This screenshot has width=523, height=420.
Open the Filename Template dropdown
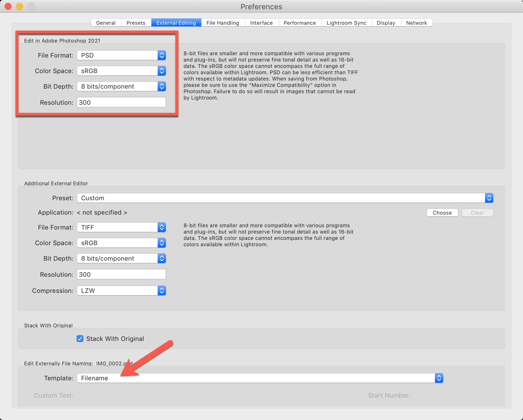pyautogui.click(x=260, y=378)
